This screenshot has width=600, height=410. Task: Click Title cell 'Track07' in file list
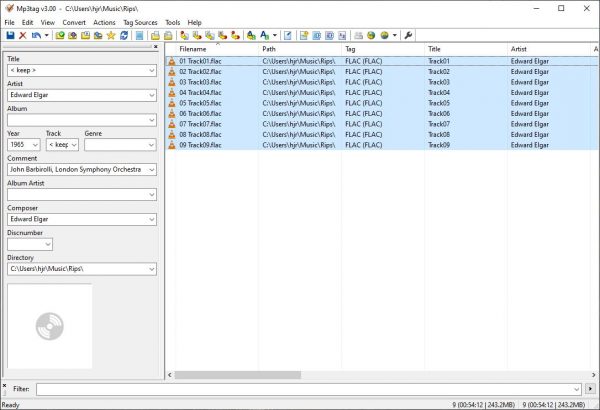click(x=439, y=124)
